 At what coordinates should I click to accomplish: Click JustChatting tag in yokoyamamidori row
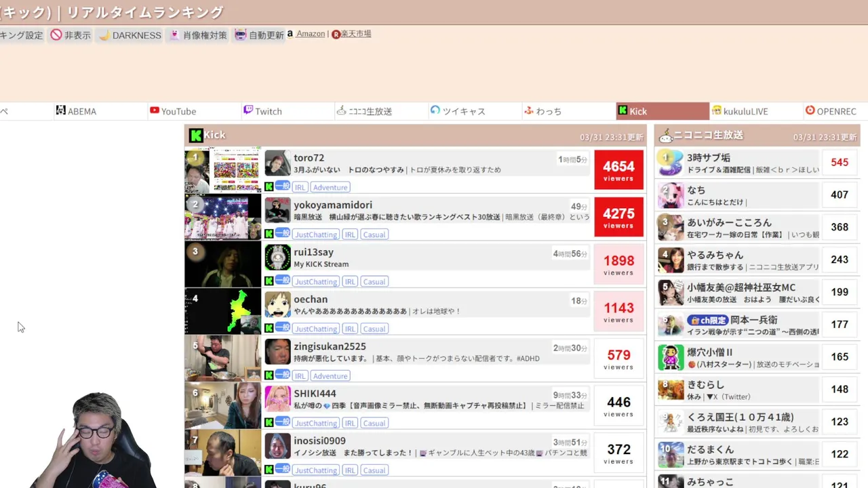click(316, 235)
